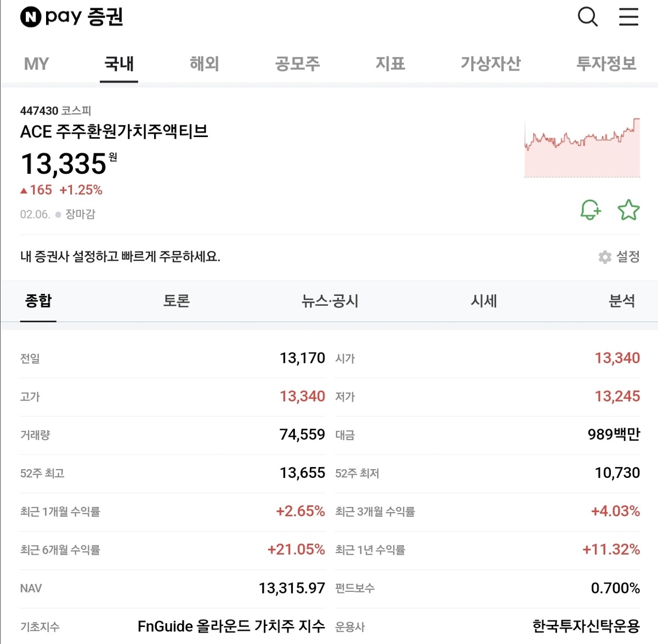Add price alert with bell icon
The width and height of the screenshot is (658, 644).
point(590,210)
